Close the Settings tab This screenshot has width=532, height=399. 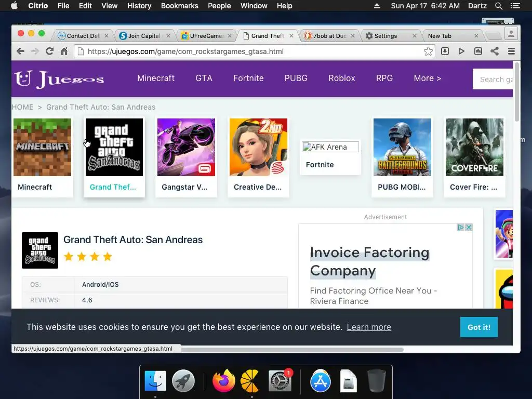414,36
